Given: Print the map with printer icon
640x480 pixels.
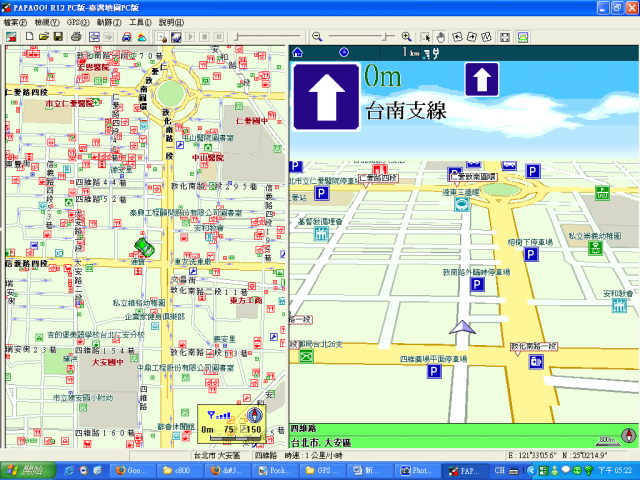Looking at the screenshot, I should pyautogui.click(x=76, y=37).
